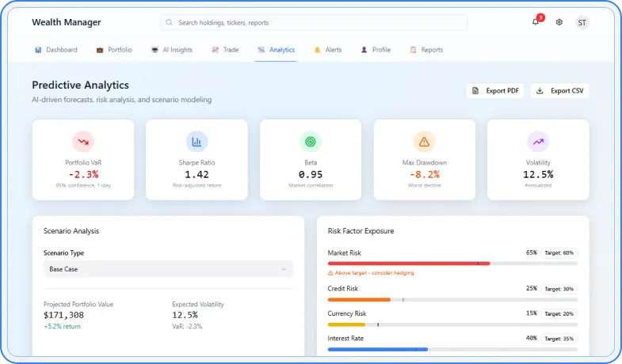Click the Beta target icon
The height and width of the screenshot is (364, 622).
(x=311, y=142)
